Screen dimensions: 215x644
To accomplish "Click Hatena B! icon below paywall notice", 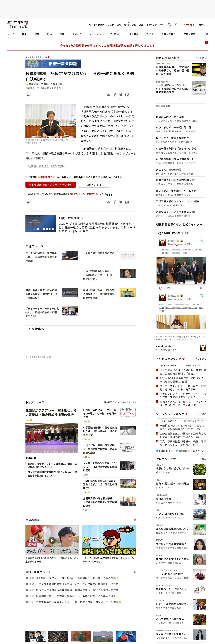I will coord(127,202).
